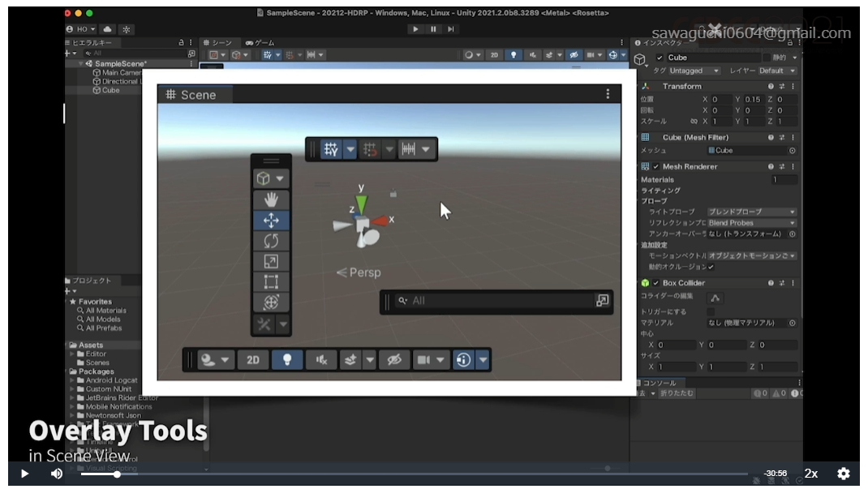868x489 pixels.
Task: Uncheck the Cube active checkbox in Inspector
Action: tap(660, 58)
